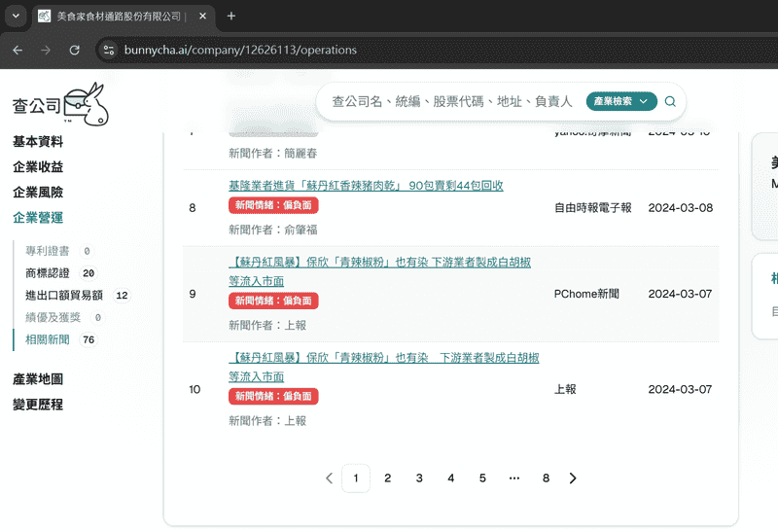This screenshot has width=778, height=532.
Task: Select pagination page 1
Action: coord(356,479)
